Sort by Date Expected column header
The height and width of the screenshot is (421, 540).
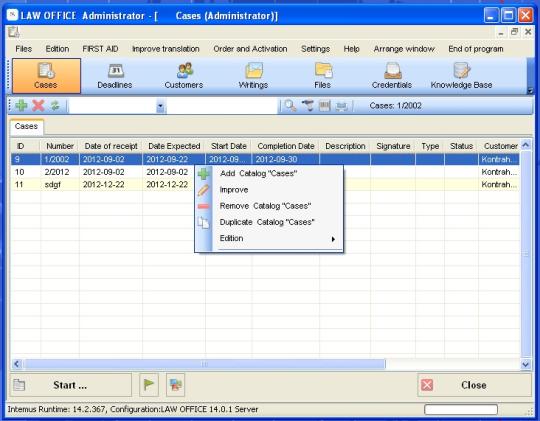(x=174, y=146)
